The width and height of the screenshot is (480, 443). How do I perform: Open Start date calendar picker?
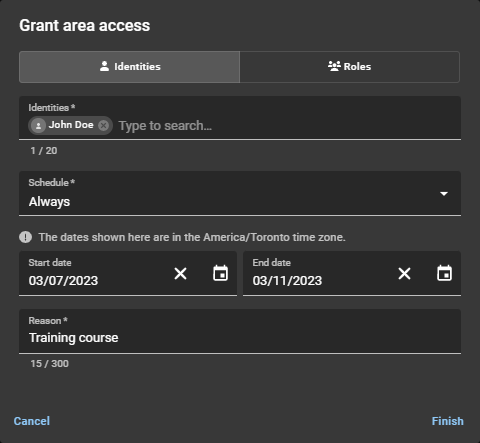220,273
